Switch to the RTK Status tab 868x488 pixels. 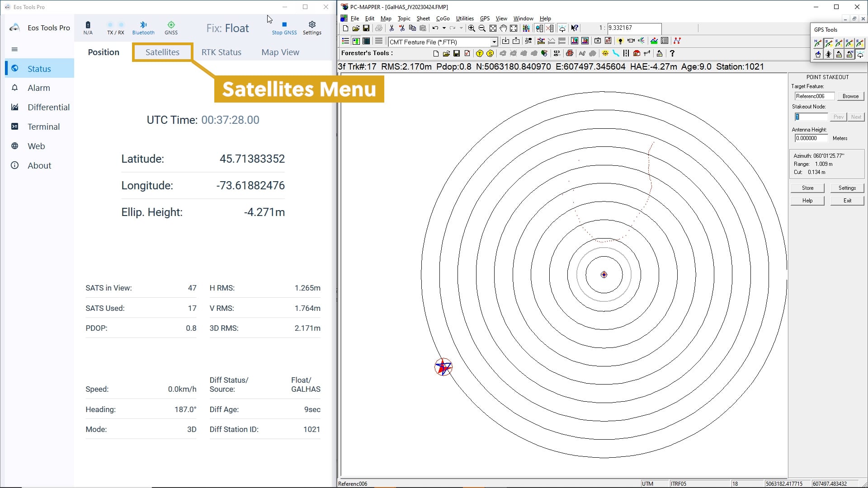(222, 52)
